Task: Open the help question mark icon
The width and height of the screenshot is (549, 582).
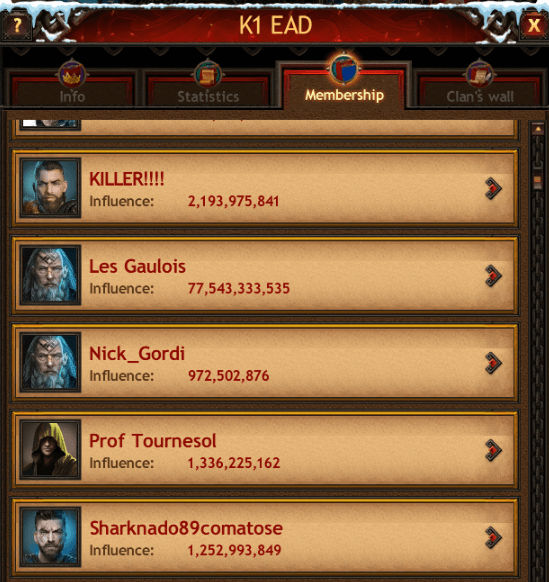Action: pos(17,25)
